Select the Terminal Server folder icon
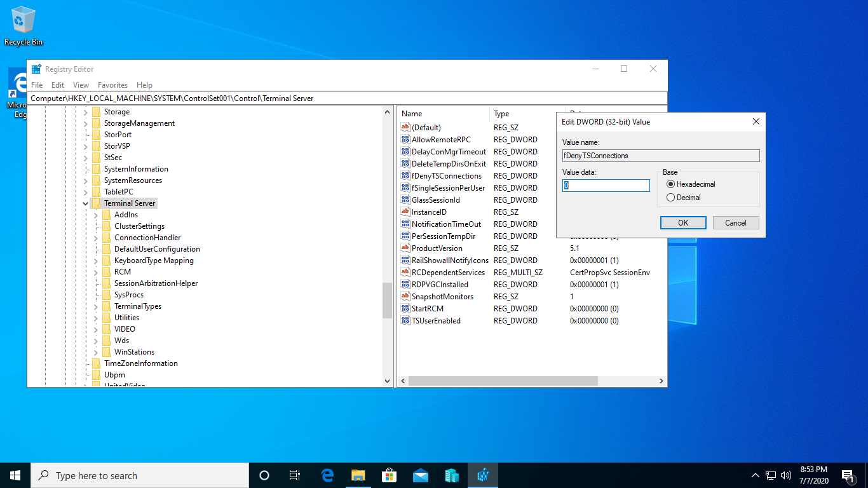Screen dimensions: 868x488 (96, 203)
